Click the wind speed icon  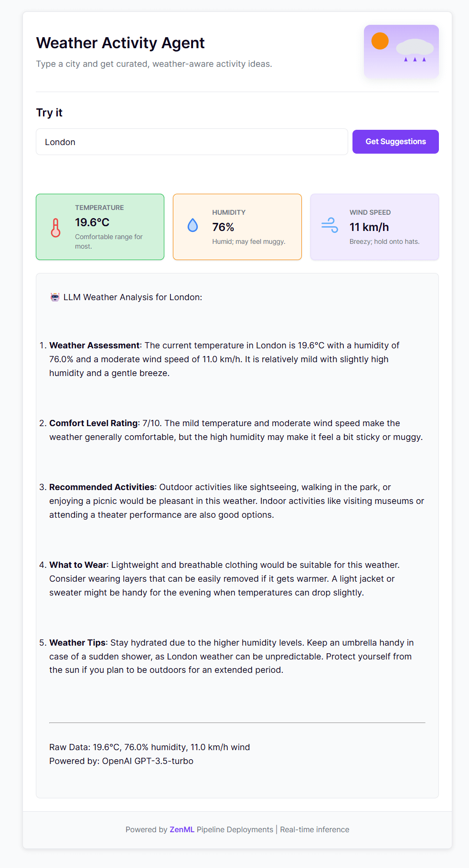(330, 225)
